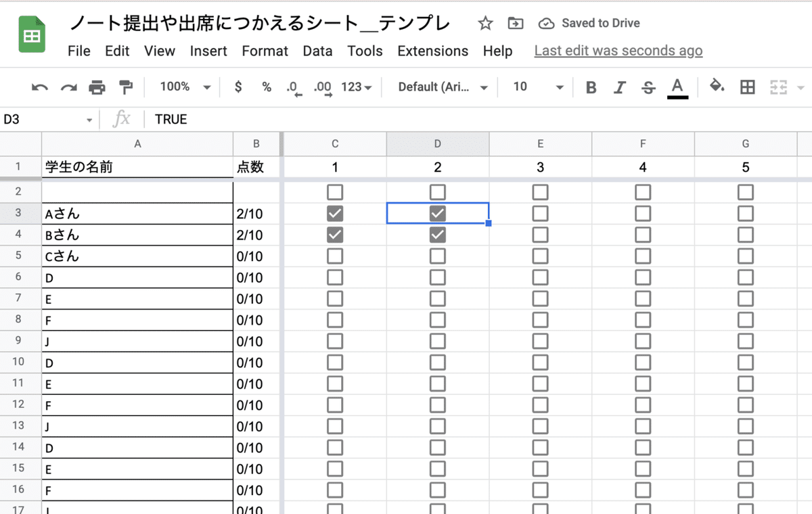Print the spreadsheet
812x514 pixels.
coord(97,87)
